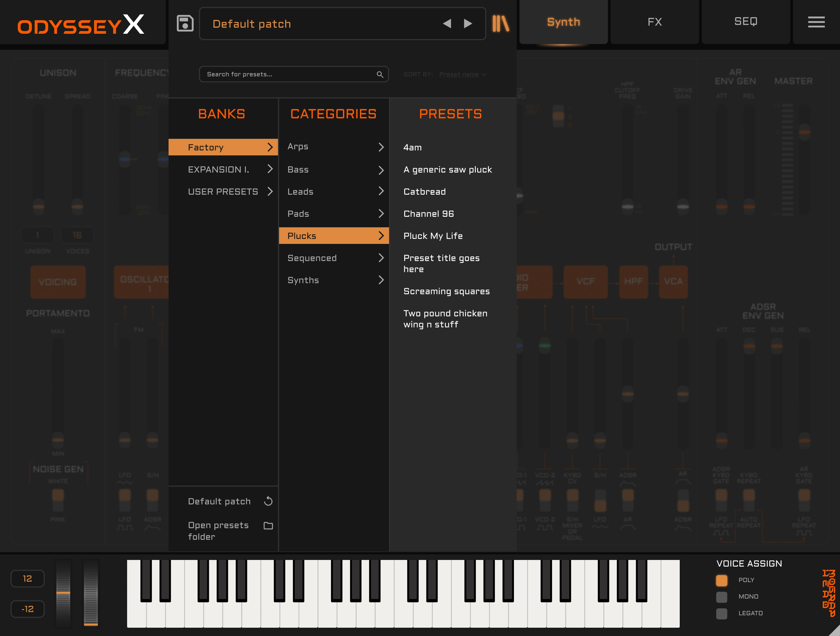840x636 pixels.
Task: Choose the Plucks category
Action: 334,236
